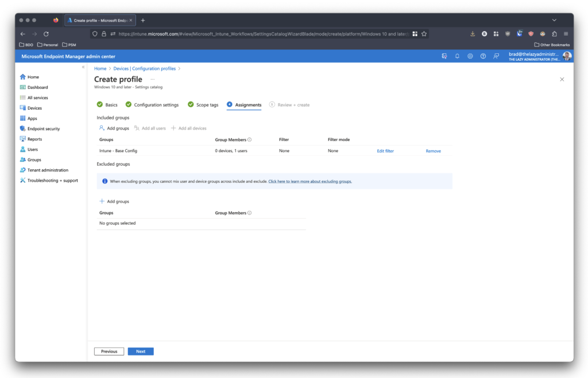Click the Previous button
The image size is (588, 378).
point(109,352)
